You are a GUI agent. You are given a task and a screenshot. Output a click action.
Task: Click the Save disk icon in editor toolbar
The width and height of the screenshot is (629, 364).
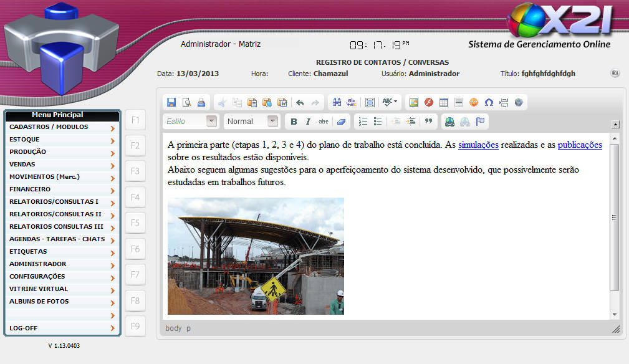pos(171,103)
